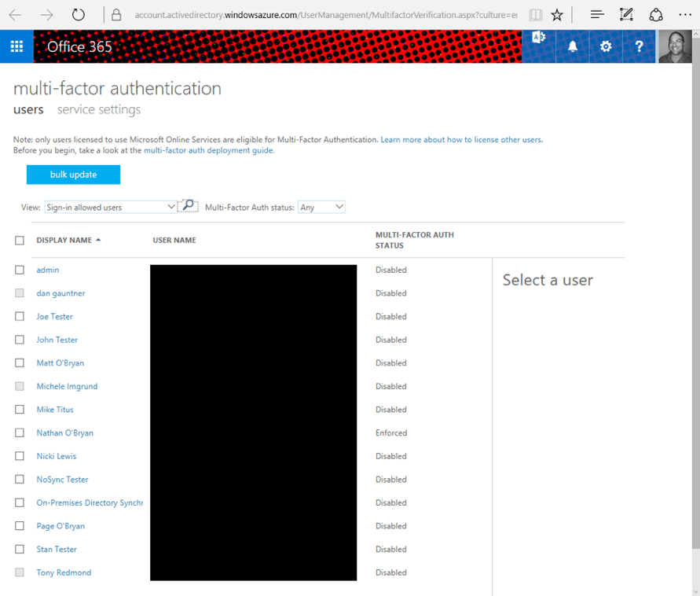
Task: Check the box for Nicki Lewis
Action: 19,456
